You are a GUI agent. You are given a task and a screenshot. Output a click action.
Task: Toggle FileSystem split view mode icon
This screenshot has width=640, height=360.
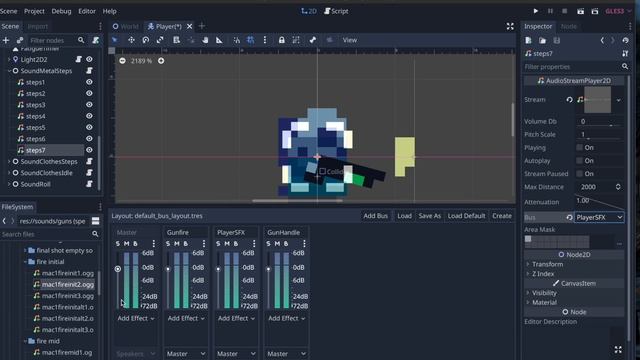(x=96, y=221)
